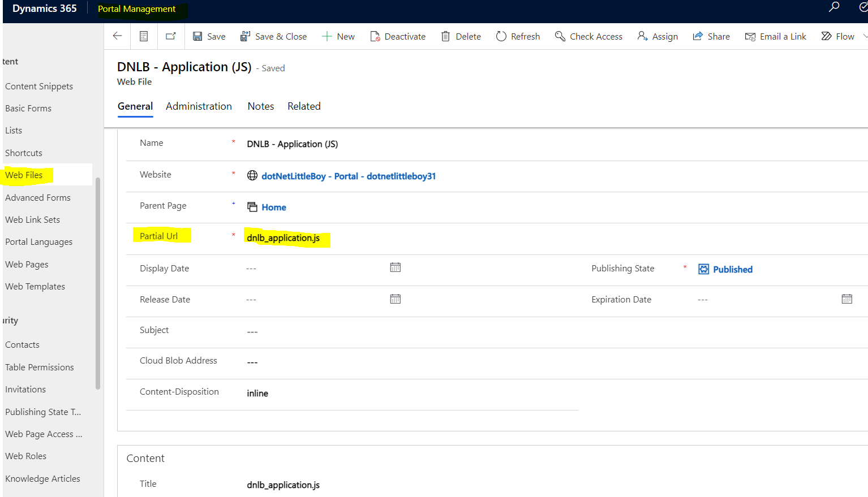Open Shortcuts in sidebar
This screenshot has width=868, height=497.
tap(24, 153)
